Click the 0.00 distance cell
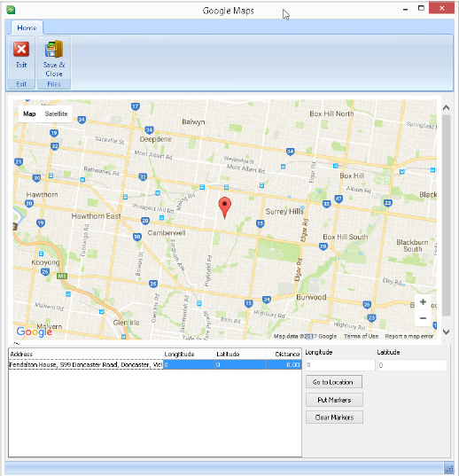Screen dimensions: 459x476 point(284,364)
